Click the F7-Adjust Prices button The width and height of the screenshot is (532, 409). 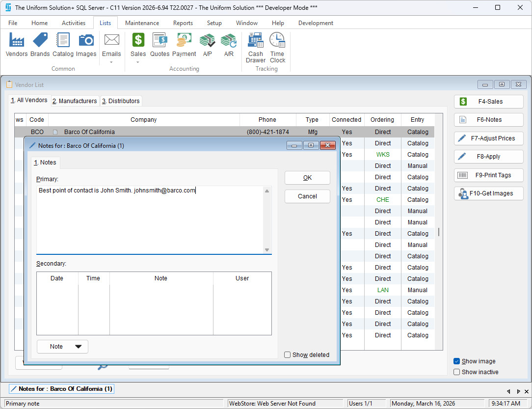(488, 138)
